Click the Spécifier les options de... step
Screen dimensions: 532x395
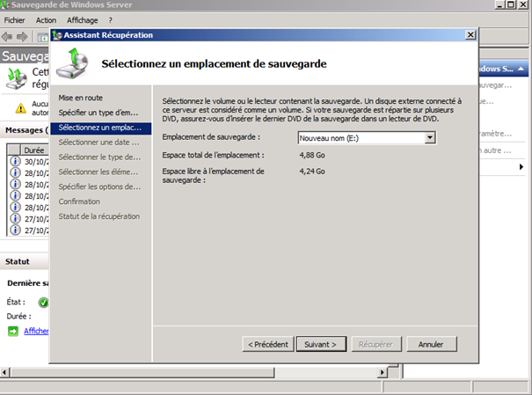click(x=99, y=187)
